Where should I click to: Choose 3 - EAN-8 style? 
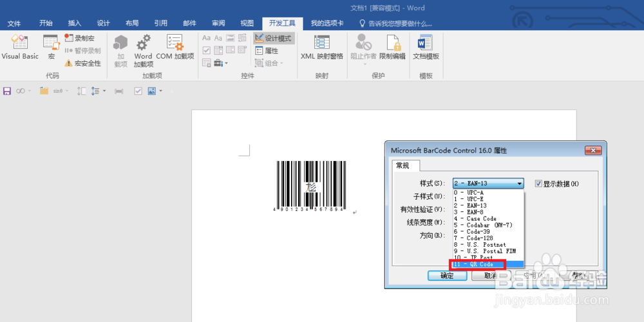(x=488, y=212)
